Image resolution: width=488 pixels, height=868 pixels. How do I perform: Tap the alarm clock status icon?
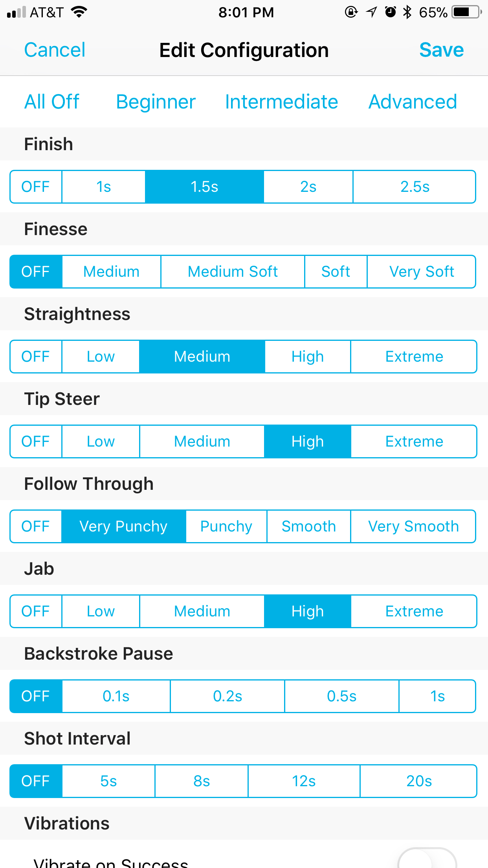pyautogui.click(x=390, y=12)
